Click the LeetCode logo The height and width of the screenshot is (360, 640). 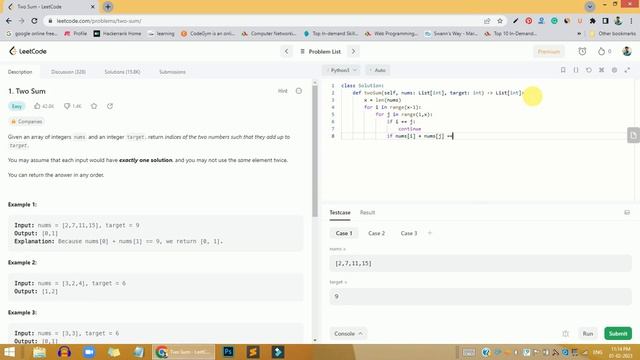27,51
